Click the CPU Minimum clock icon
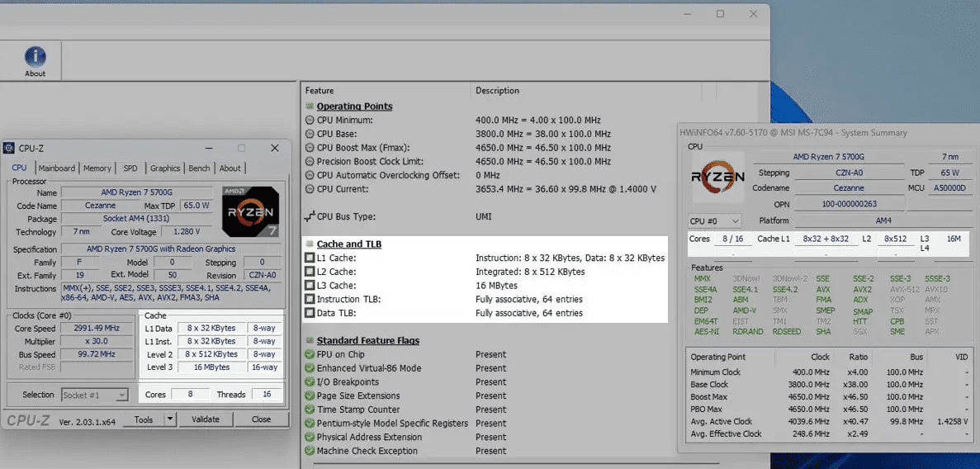Viewport: 980px width, 469px height. tap(310, 121)
